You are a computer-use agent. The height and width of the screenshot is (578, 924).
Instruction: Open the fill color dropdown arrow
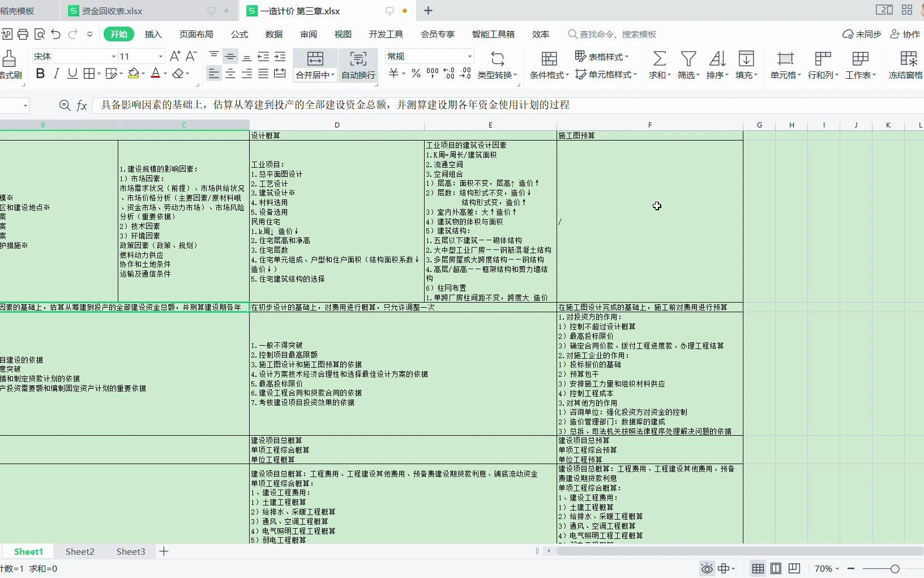[142, 73]
